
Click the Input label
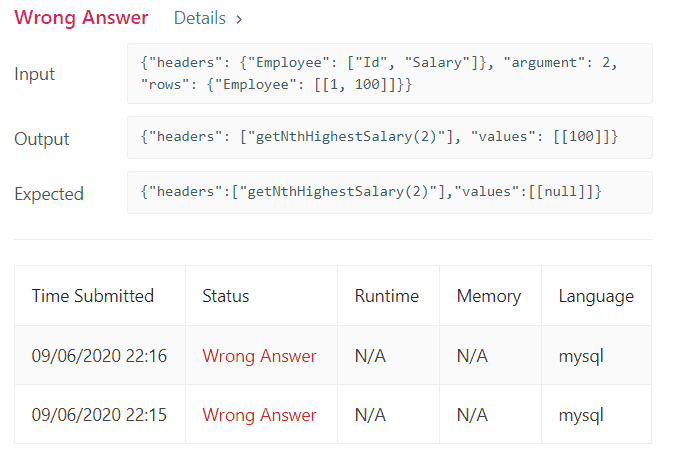(x=35, y=74)
